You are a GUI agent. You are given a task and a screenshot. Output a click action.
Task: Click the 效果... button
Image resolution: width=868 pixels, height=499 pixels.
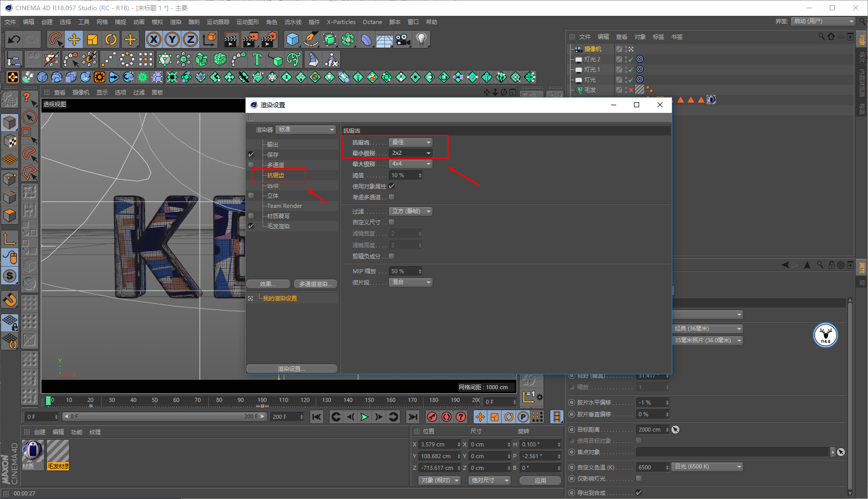click(268, 284)
